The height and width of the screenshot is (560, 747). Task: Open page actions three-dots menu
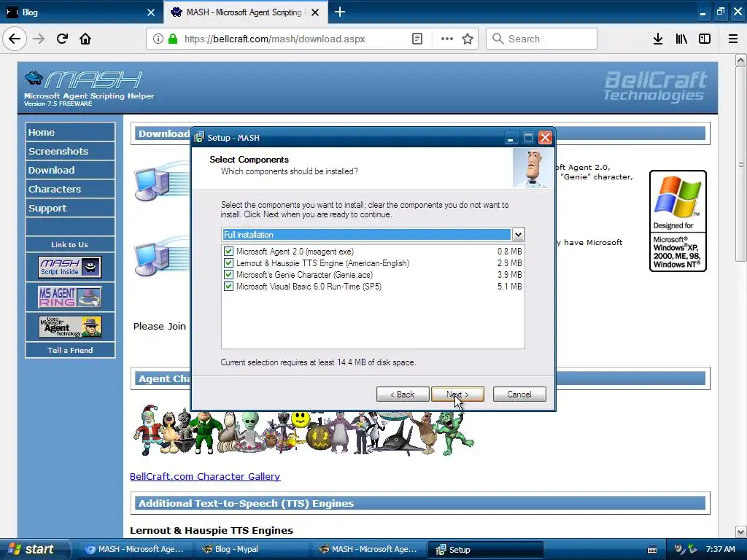(x=447, y=39)
